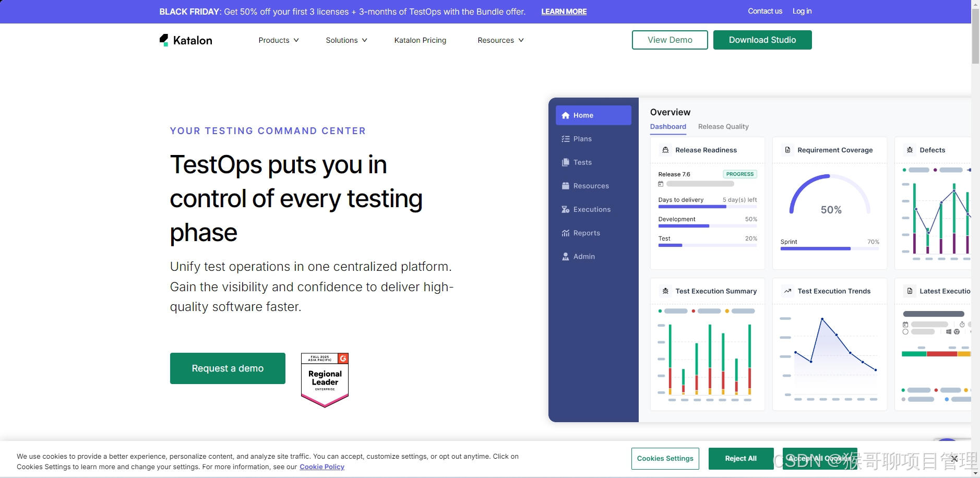
Task: Click the Defects bug icon
Action: (910, 150)
